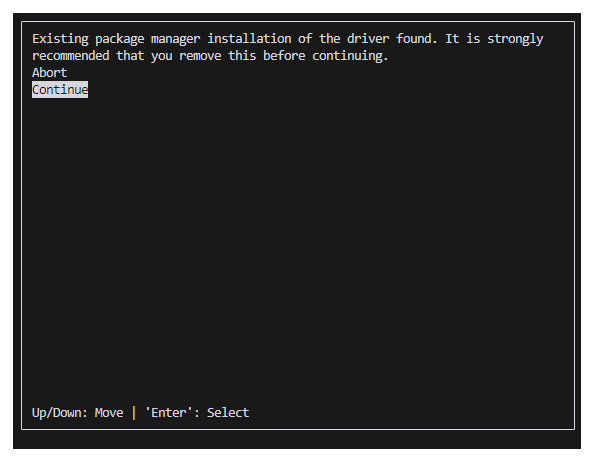Screen dimensions: 600x458
Task: Click the word 'Move' in the footer
Action: (109, 413)
